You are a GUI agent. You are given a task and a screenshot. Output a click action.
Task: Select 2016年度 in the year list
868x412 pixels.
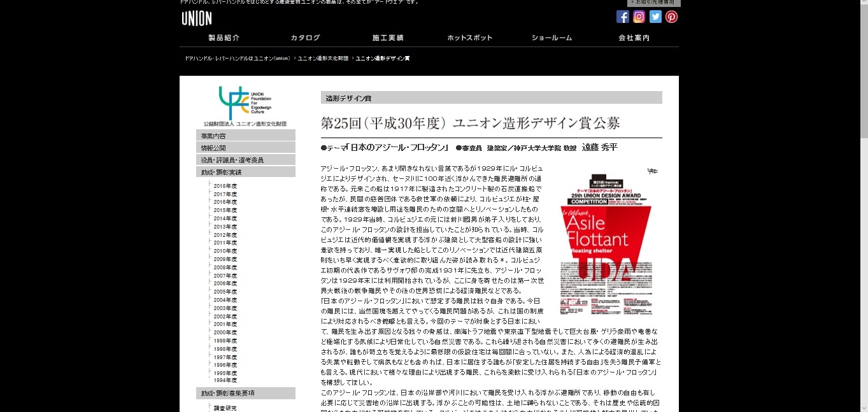point(225,202)
